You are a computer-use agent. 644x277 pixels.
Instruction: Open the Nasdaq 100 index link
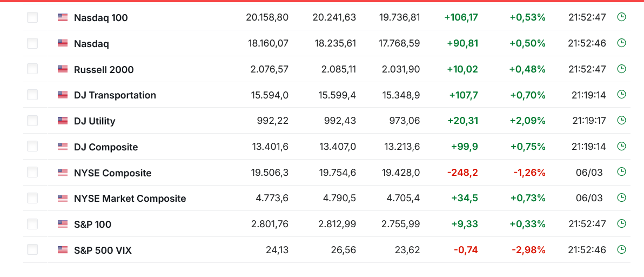click(x=100, y=18)
